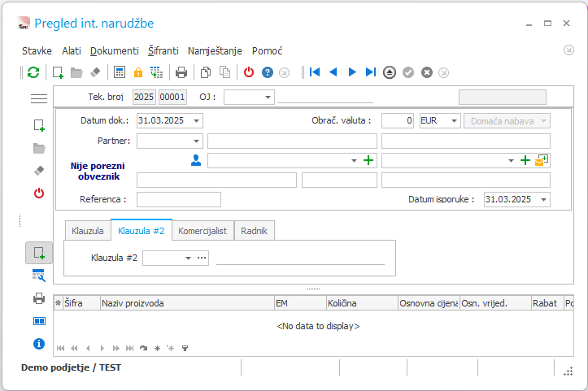
Task: Open the EUR currency dropdown
Action: click(454, 120)
